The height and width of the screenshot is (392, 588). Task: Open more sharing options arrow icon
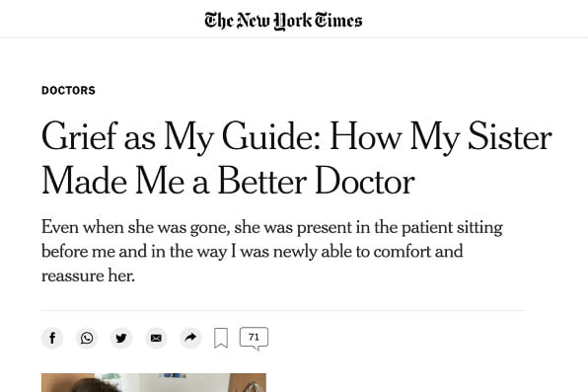click(190, 338)
